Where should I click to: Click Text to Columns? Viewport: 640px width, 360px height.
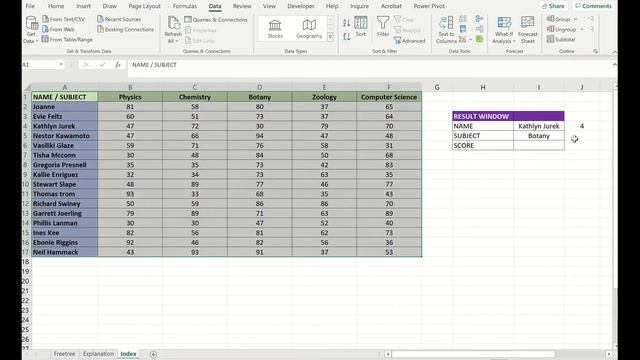point(446,30)
